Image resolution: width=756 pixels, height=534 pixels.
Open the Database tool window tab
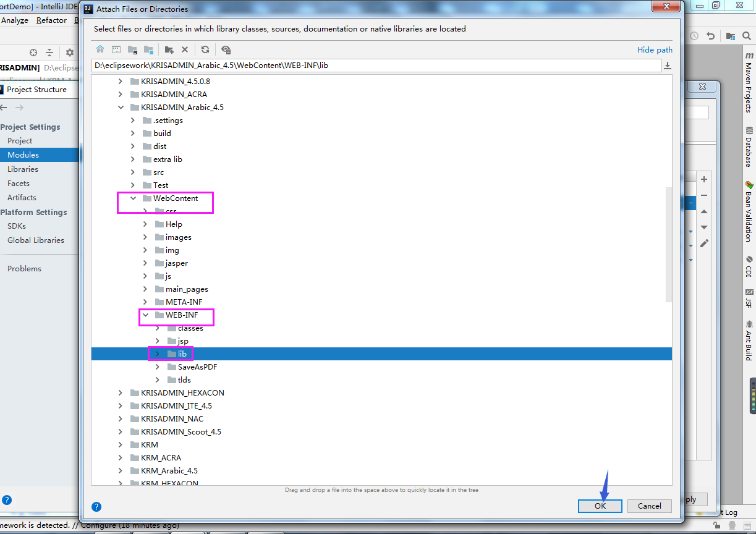coord(749,147)
